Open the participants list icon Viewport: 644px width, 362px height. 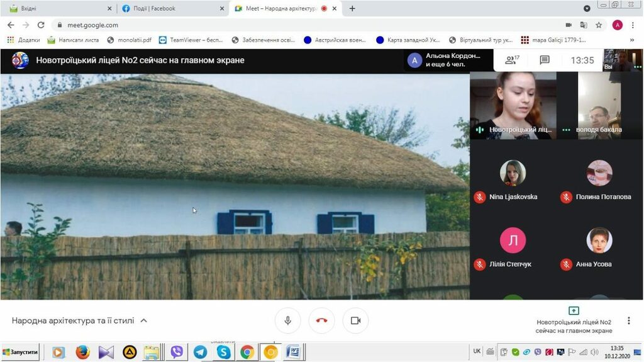tap(511, 60)
